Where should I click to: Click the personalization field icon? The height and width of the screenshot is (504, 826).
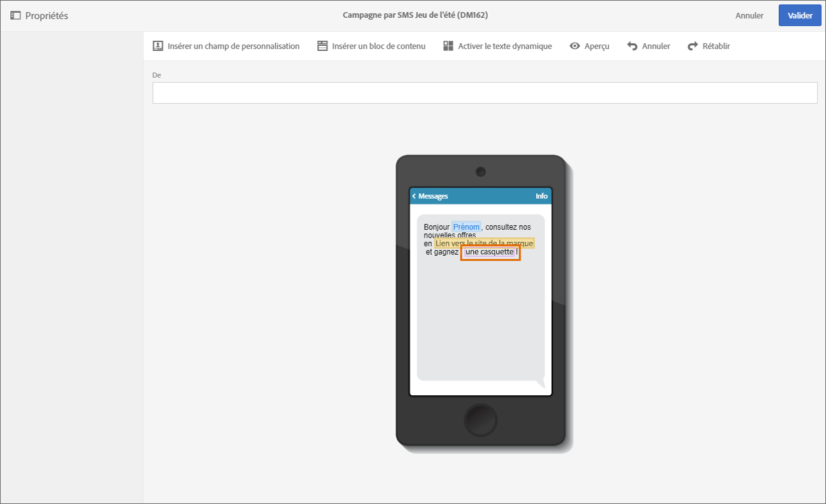158,46
